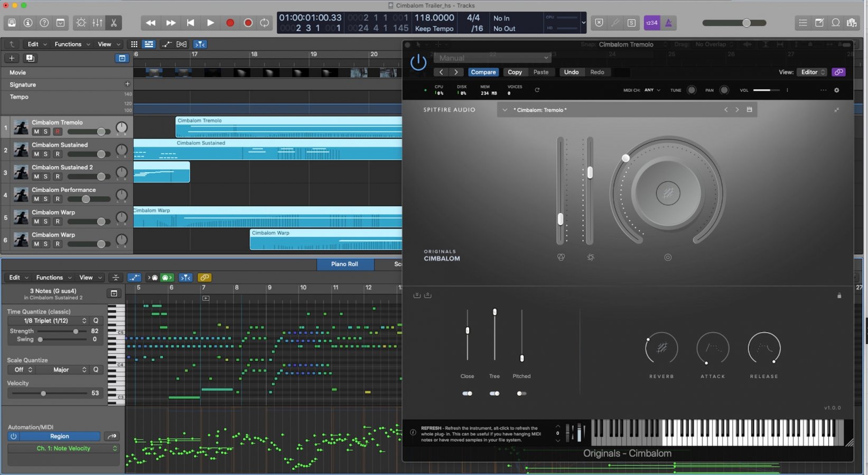
Task: Click the Spitfire plugin power button
Action: click(418, 63)
